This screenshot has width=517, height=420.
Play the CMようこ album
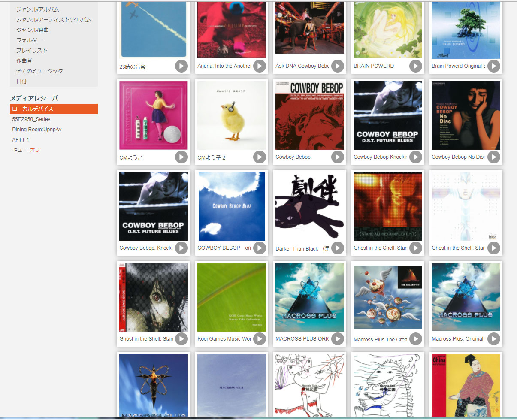[x=181, y=157]
